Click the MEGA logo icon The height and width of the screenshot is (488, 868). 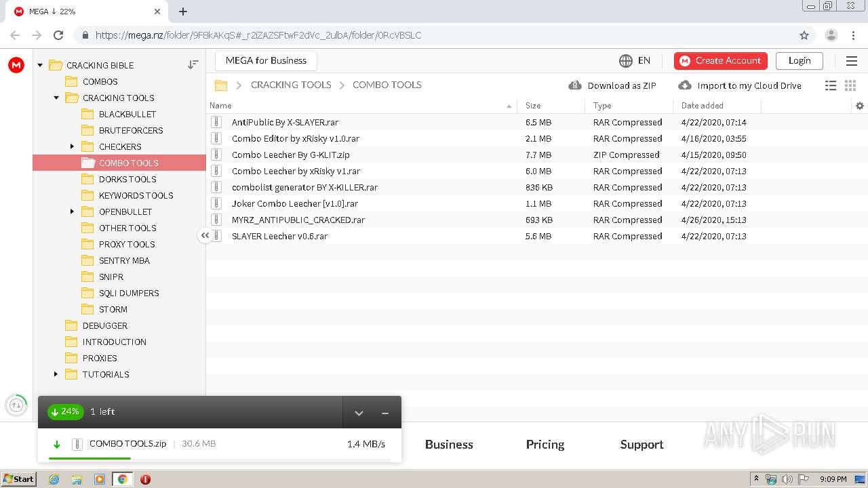pos(16,65)
